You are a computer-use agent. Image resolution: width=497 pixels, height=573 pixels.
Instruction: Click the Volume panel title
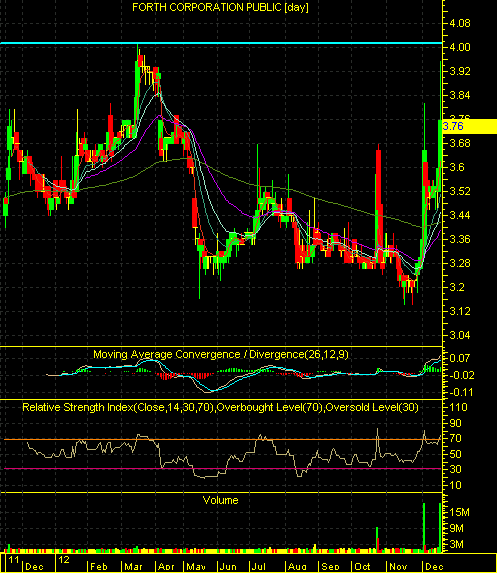pyautogui.click(x=220, y=500)
